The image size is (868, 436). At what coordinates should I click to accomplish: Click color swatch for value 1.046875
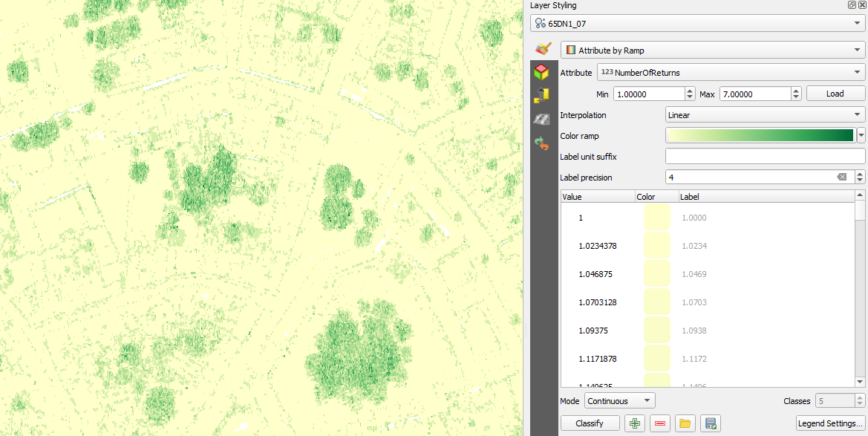657,273
